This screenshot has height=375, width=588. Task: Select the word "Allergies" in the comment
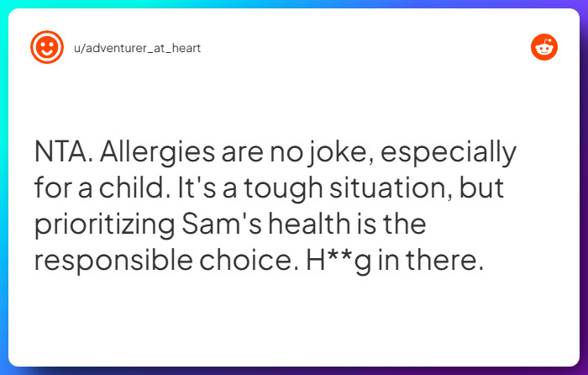tap(160, 153)
